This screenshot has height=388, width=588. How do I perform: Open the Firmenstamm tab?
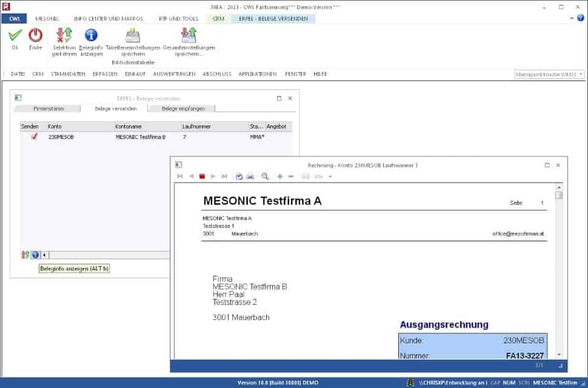[x=47, y=109]
